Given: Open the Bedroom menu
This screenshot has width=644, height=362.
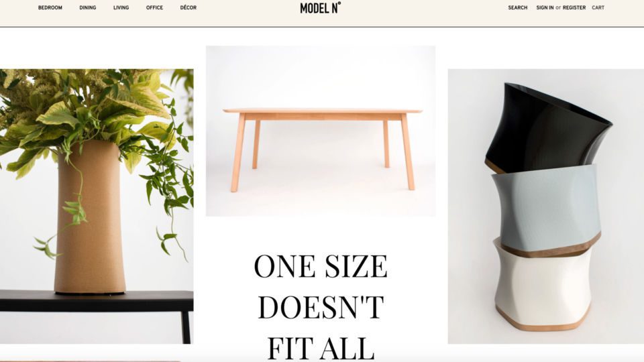Looking at the screenshot, I should click(x=50, y=7).
